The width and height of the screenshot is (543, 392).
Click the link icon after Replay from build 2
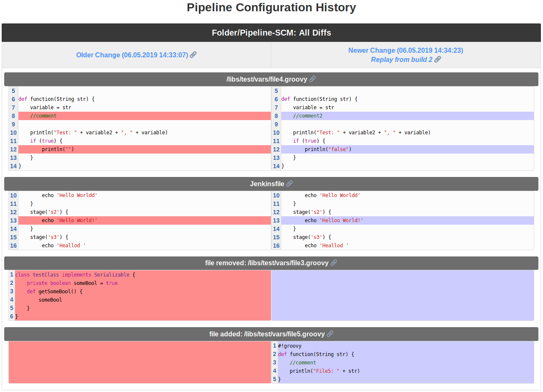click(437, 59)
